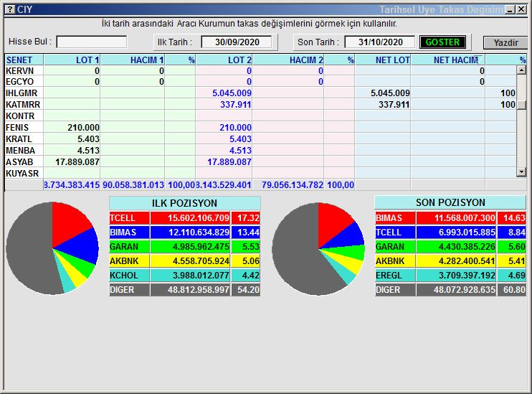Select the KUYASR stock row
532x394 pixels.
click(x=260, y=174)
